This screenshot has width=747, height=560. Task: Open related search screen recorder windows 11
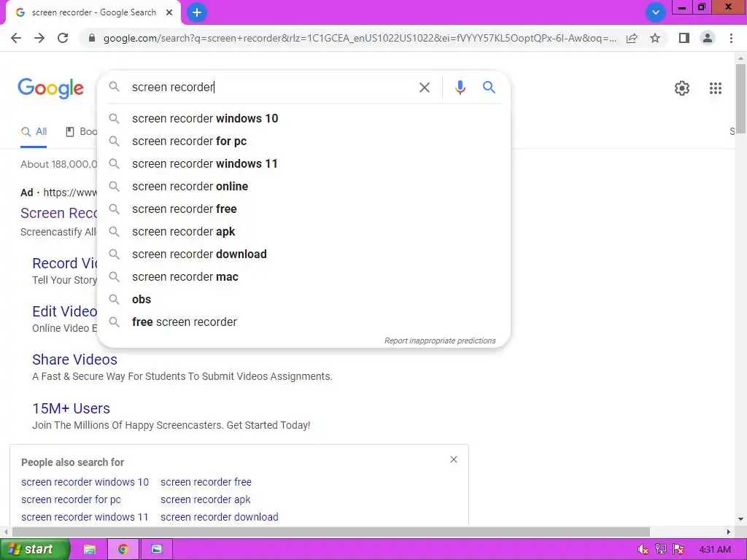click(x=85, y=517)
